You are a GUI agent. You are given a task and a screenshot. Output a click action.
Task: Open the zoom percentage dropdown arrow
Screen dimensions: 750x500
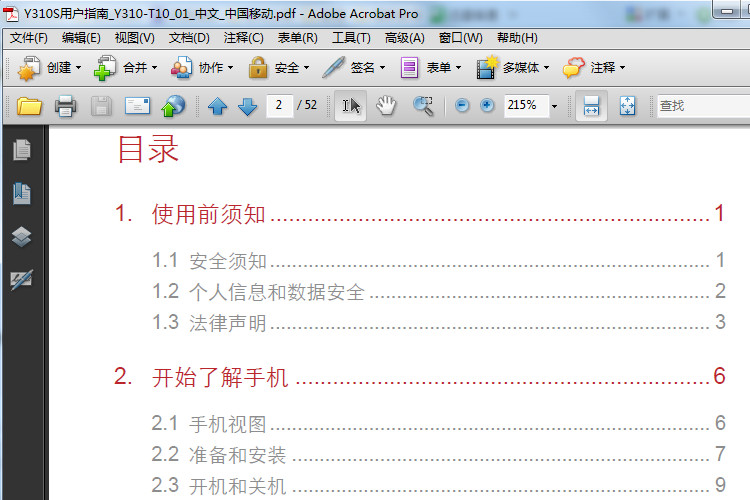click(554, 106)
